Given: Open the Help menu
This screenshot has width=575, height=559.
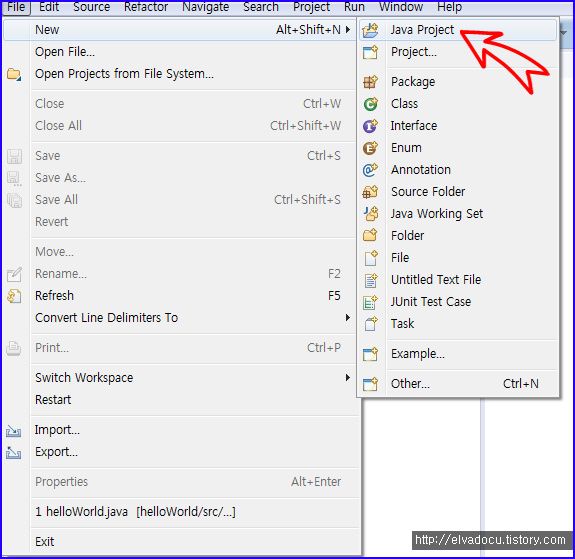Looking at the screenshot, I should point(449,7).
